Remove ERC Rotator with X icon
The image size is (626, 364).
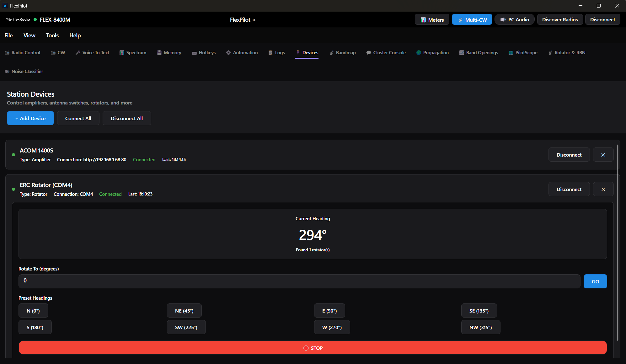(603, 189)
